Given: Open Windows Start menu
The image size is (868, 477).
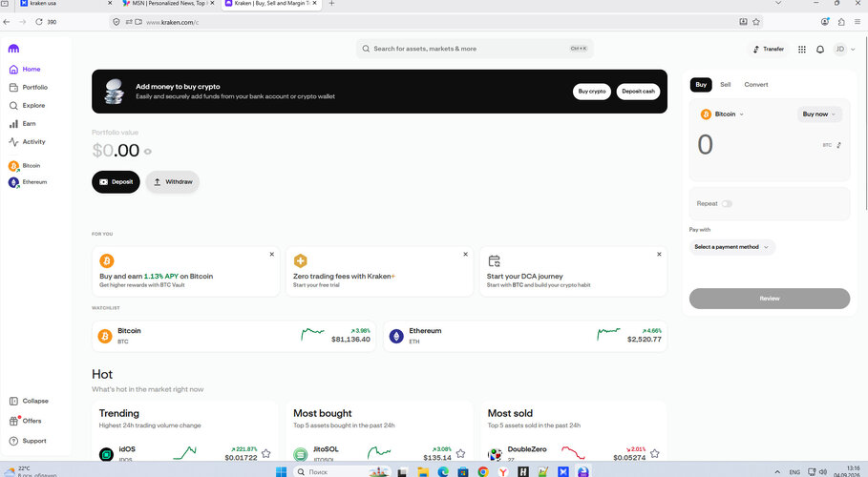Looking at the screenshot, I should click(281, 471).
